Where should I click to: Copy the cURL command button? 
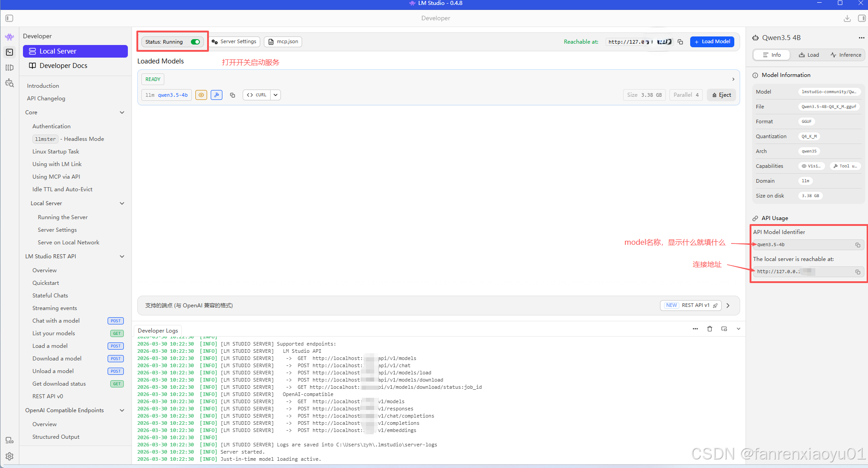(257, 95)
